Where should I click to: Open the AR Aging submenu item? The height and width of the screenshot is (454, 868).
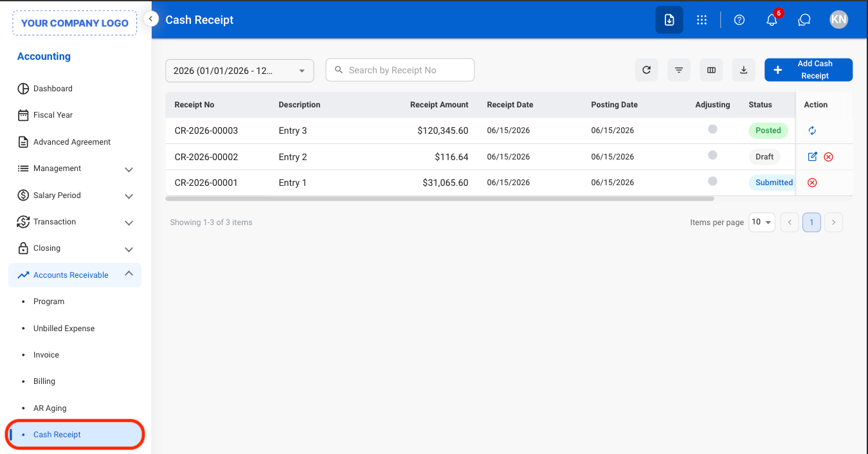[50, 408]
